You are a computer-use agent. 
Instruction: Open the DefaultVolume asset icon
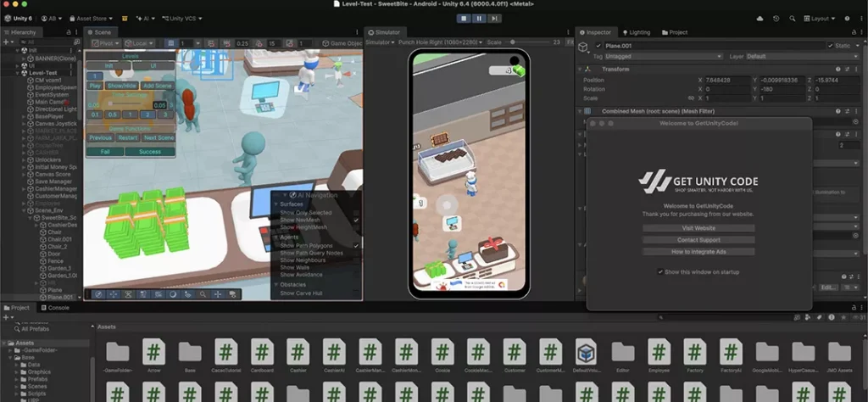[x=587, y=352]
